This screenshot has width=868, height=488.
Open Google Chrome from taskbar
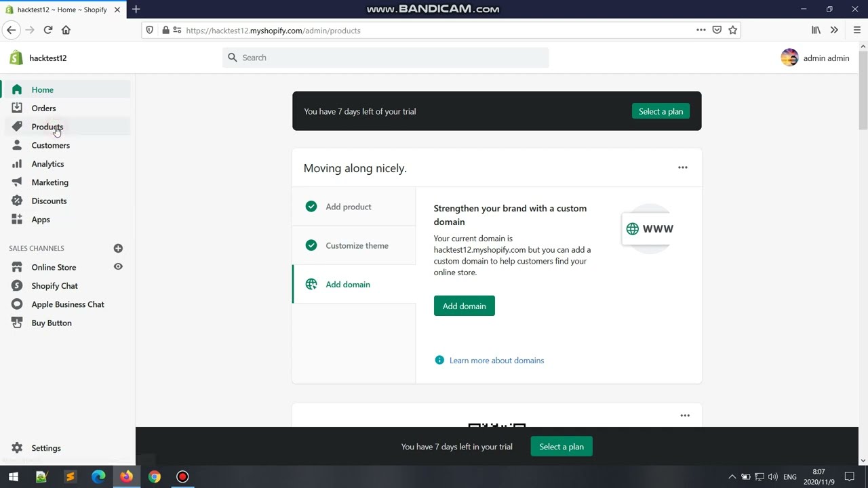155,476
